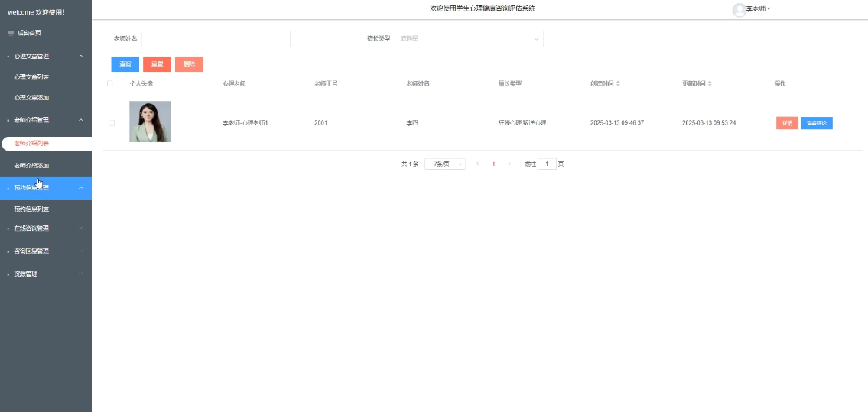Open the teacher portrait photo thumbnail
This screenshot has height=412, width=868.
[150, 122]
